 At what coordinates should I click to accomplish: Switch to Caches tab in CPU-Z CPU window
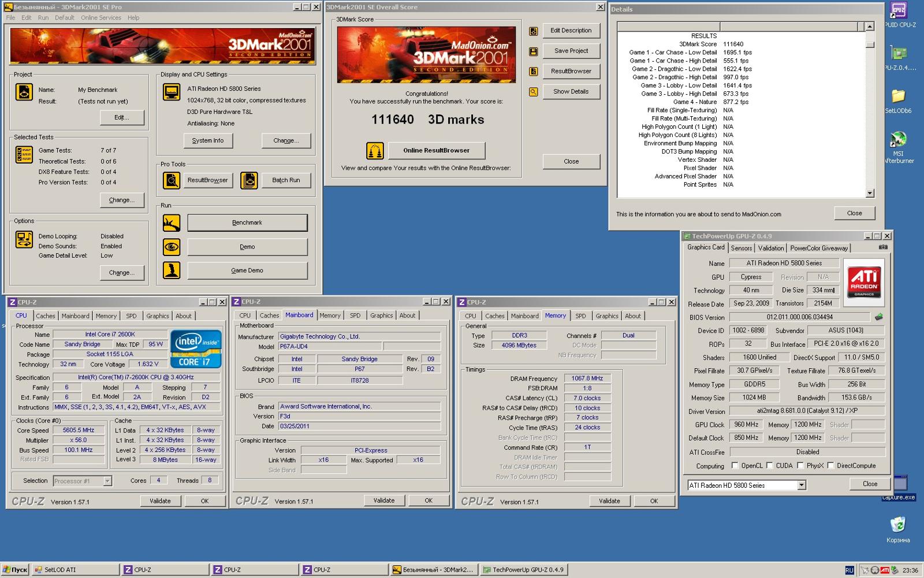click(46, 316)
